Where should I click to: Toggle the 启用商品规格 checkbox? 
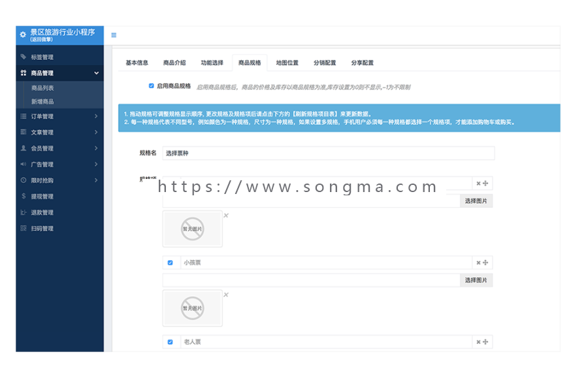(151, 86)
